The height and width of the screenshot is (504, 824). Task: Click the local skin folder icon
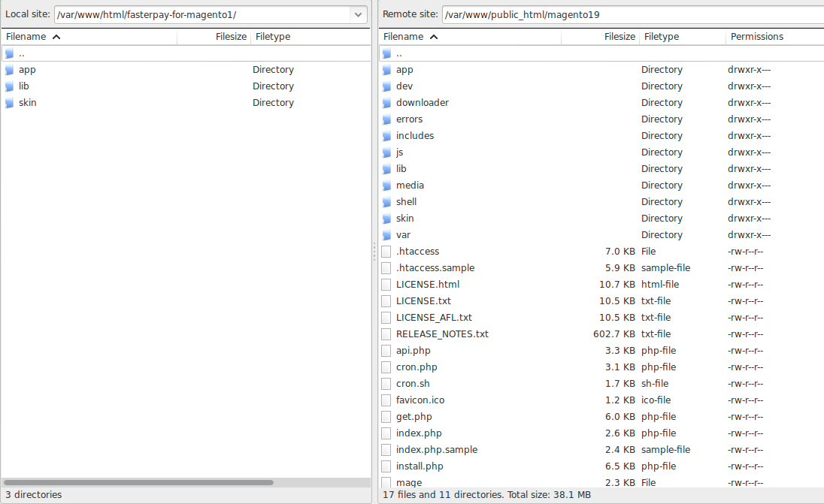click(x=10, y=103)
